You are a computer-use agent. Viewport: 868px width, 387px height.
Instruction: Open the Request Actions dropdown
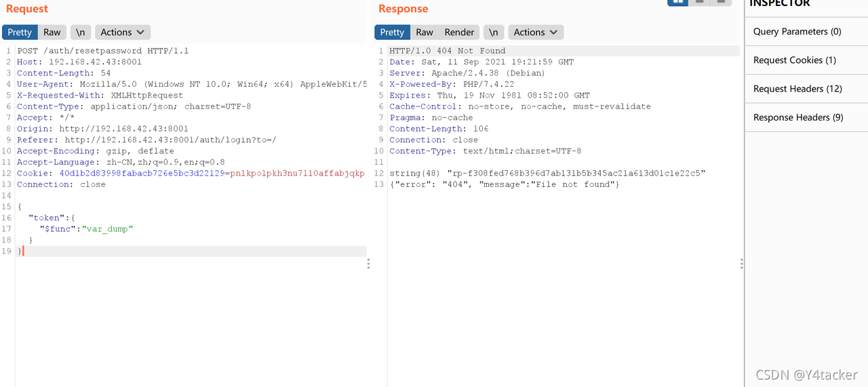[123, 32]
